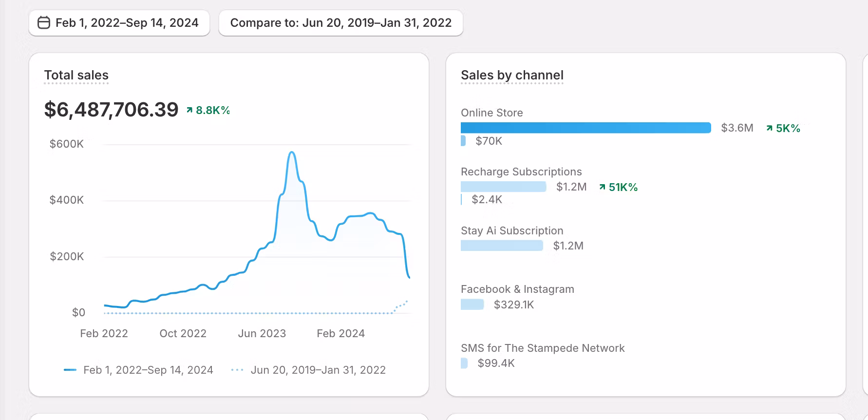Open the Compare to date range selector
The width and height of the screenshot is (868, 420).
pyautogui.click(x=340, y=23)
